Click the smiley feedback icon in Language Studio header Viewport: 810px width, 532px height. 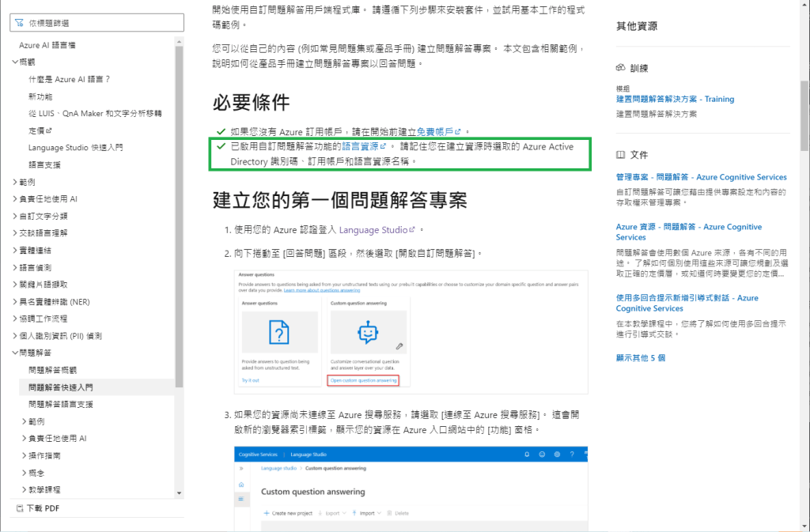point(542,455)
